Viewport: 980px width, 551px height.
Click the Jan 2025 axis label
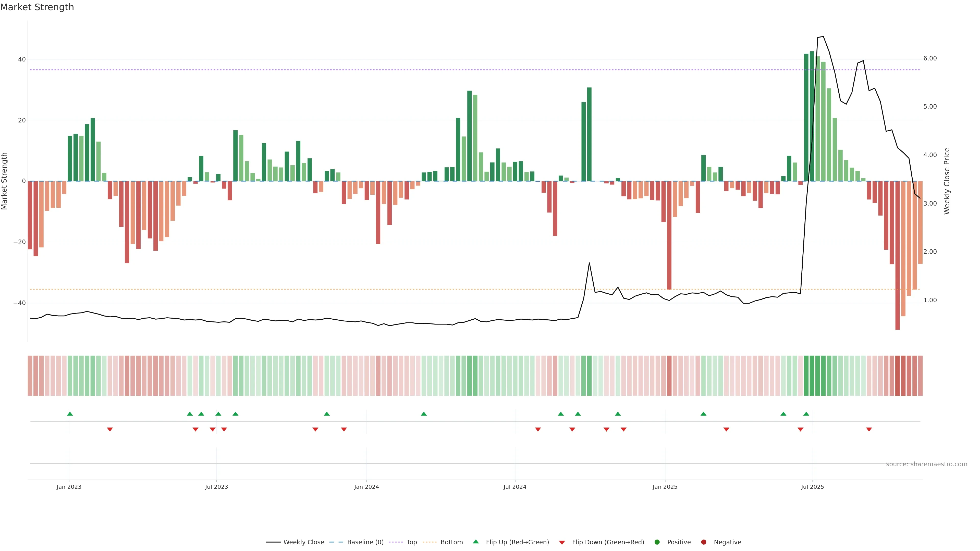665,487
